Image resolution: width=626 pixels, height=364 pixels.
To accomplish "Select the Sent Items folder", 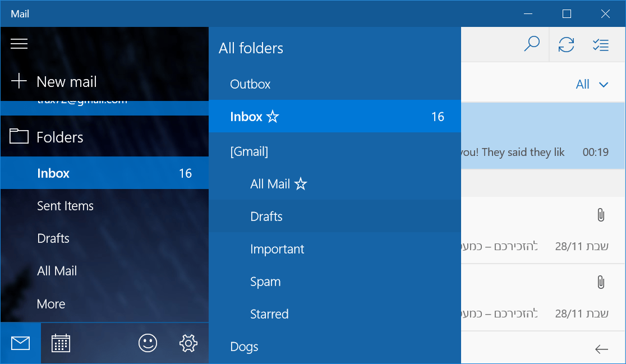I will pos(65,206).
